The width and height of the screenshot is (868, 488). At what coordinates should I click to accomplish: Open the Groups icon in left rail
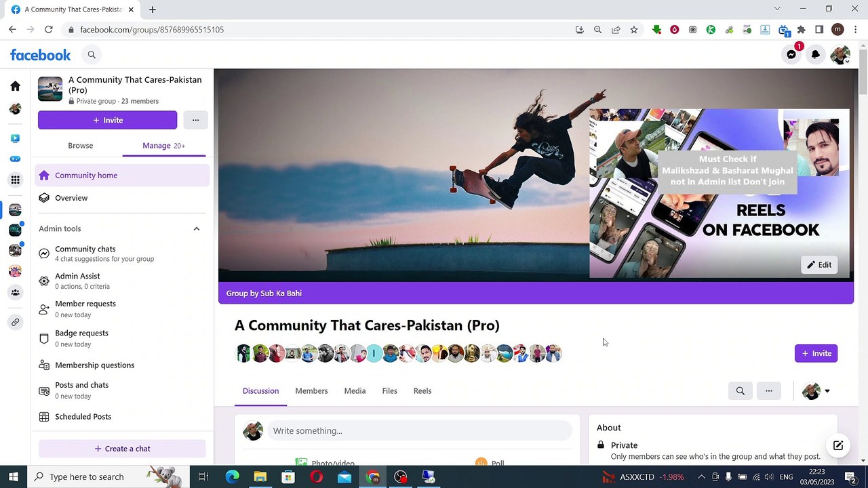click(15, 292)
